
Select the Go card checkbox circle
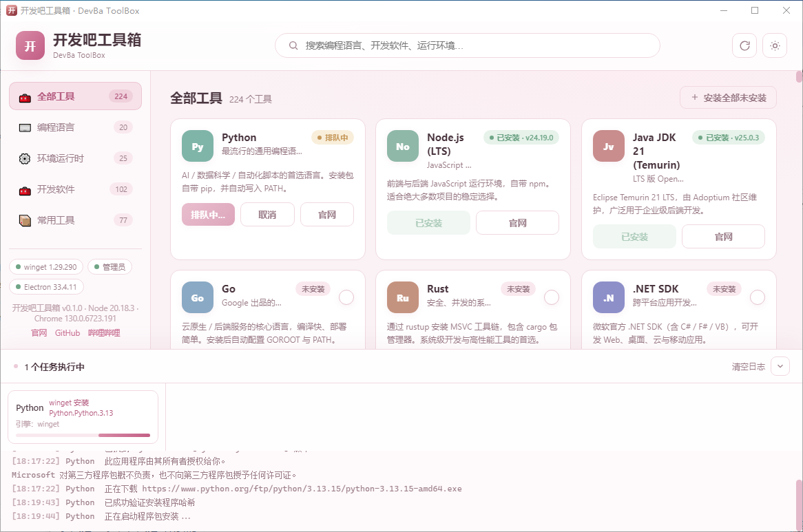[x=346, y=297]
